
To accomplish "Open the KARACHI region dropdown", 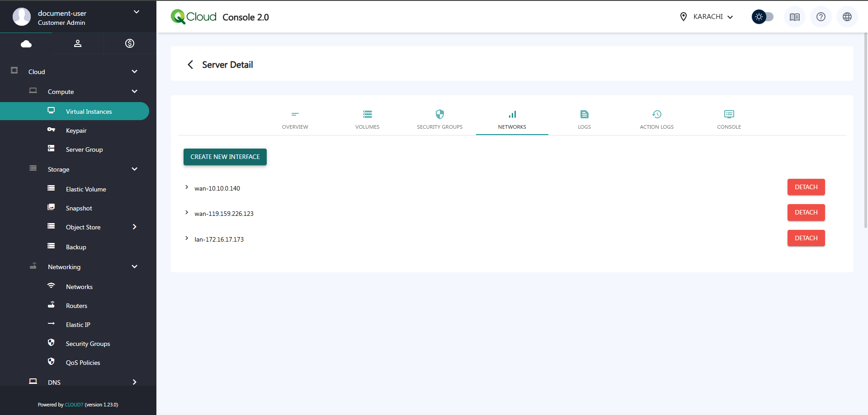I will click(708, 17).
